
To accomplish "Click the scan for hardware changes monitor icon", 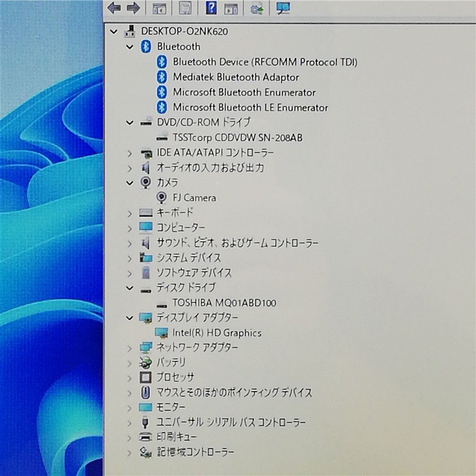I will [x=283, y=8].
